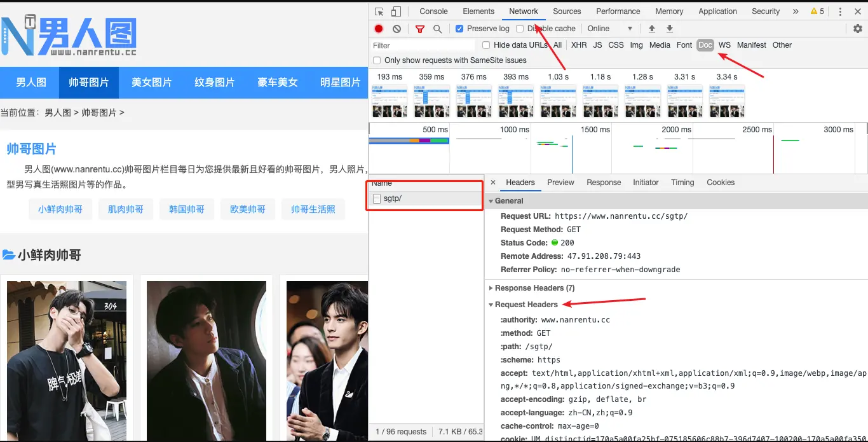Toggle Hide data URLs checkbox
Image resolution: width=868 pixels, height=442 pixels.
tap(486, 45)
